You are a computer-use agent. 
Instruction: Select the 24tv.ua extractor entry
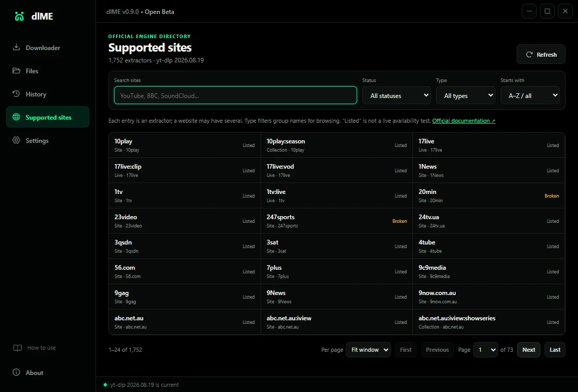click(489, 221)
